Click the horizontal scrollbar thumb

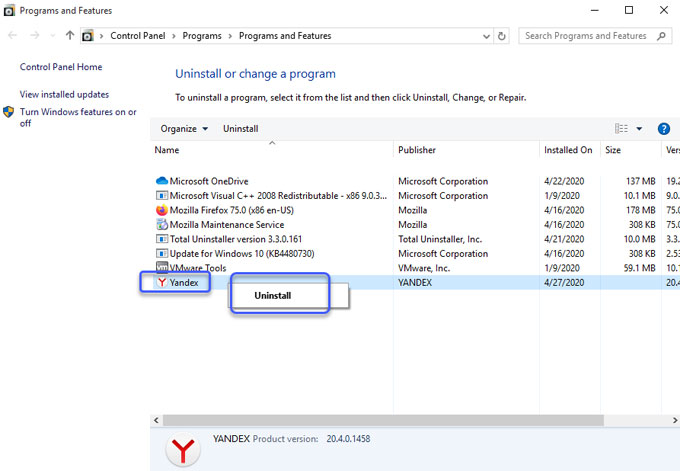click(383, 420)
